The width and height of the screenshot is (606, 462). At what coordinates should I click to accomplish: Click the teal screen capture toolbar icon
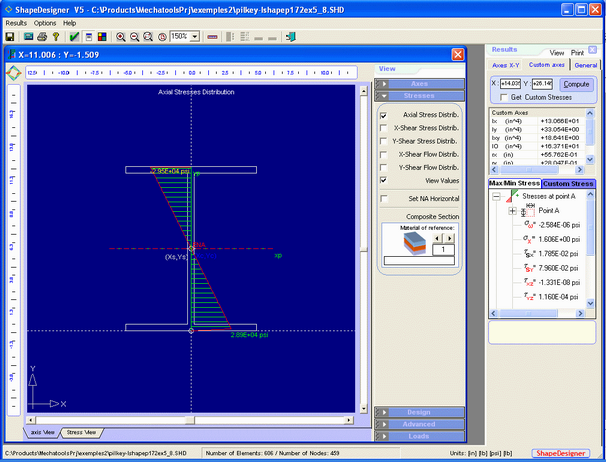coord(28,37)
